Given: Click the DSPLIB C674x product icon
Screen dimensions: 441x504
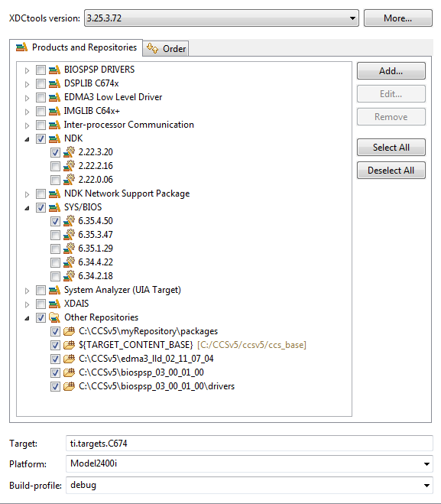Looking at the screenshot, I should pos(54,83).
